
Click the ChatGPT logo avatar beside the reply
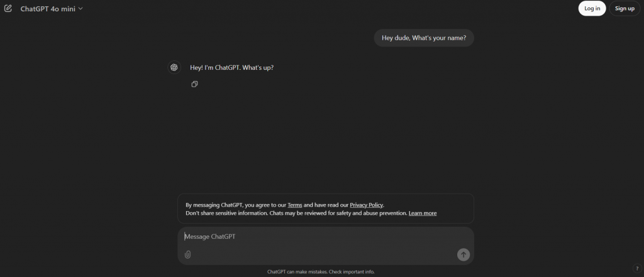tap(174, 67)
